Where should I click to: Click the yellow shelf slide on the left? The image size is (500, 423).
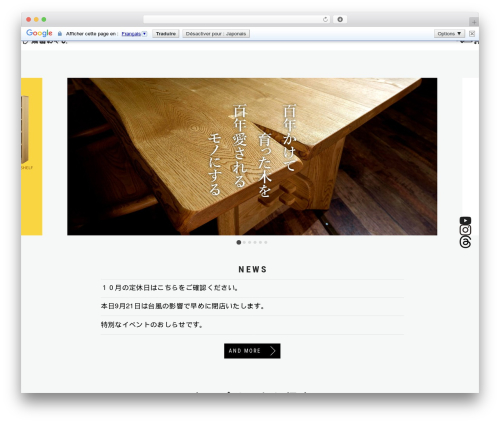(x=32, y=157)
